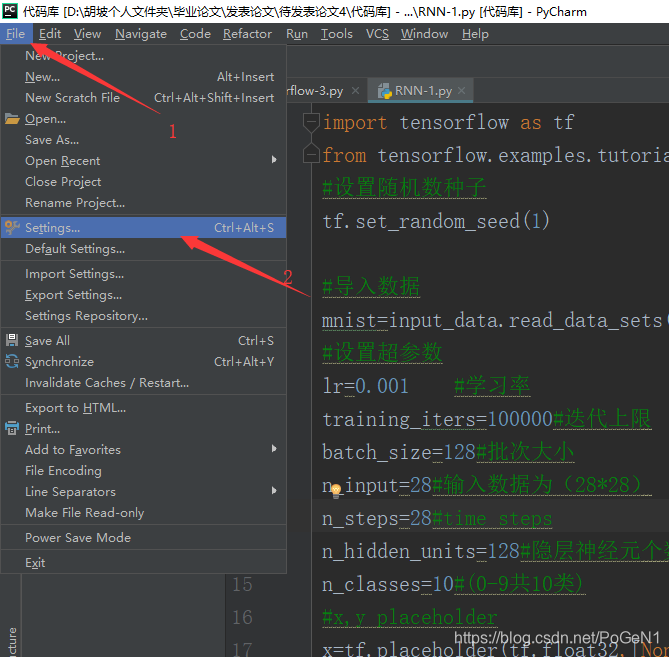Open the Structure tool window tab
This screenshot has width=669, height=657.
point(11,640)
